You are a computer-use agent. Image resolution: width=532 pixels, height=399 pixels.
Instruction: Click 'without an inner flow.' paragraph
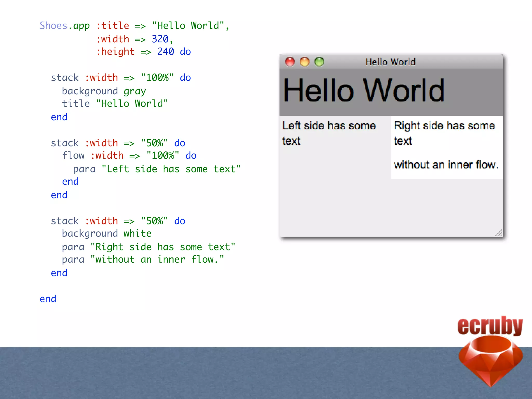pos(446,165)
